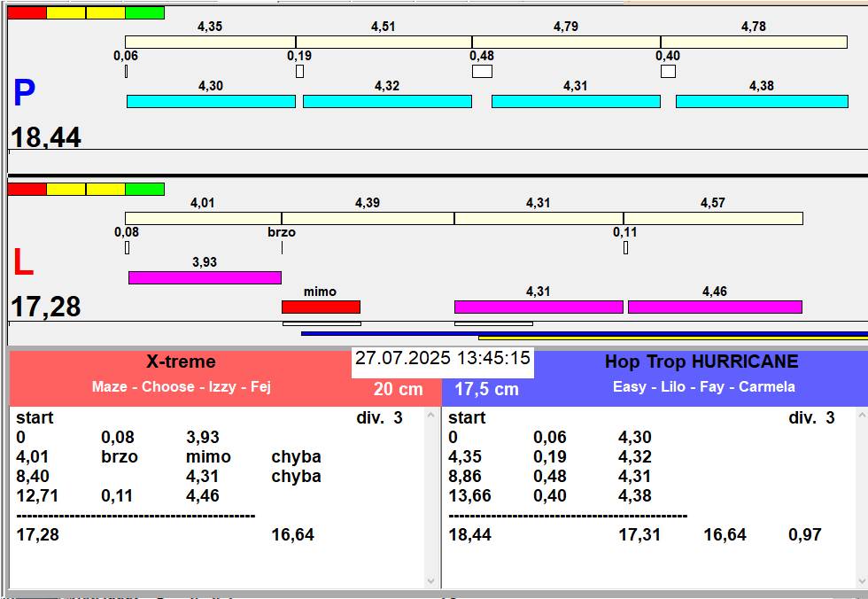Click the cream 4,57 split bar in lane L
Viewport: 868px width, 599px height.
click(x=713, y=218)
